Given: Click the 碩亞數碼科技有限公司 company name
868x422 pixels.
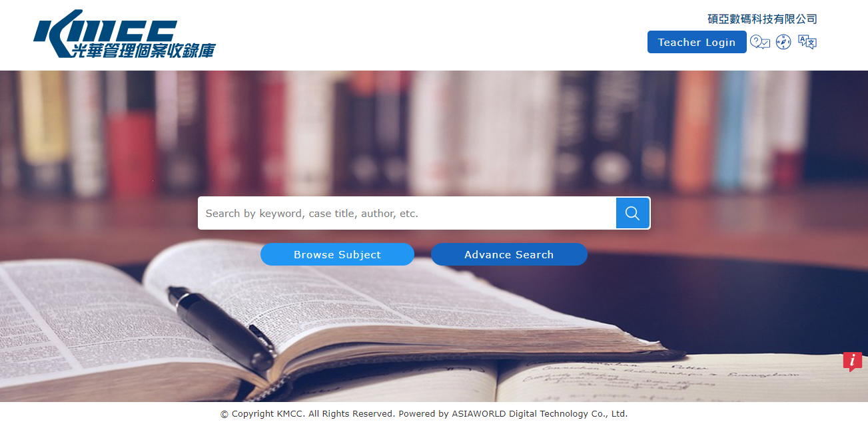Looking at the screenshot, I should point(762,19).
